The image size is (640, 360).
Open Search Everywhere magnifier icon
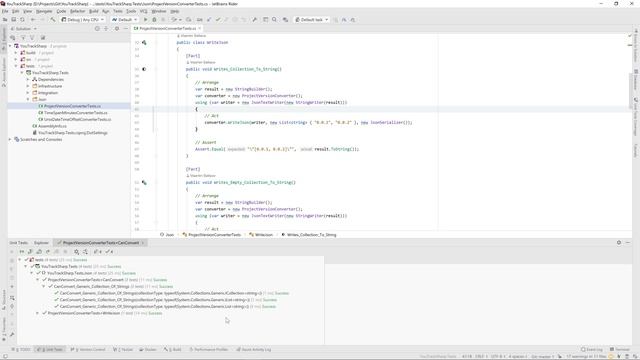(x=274, y=20)
